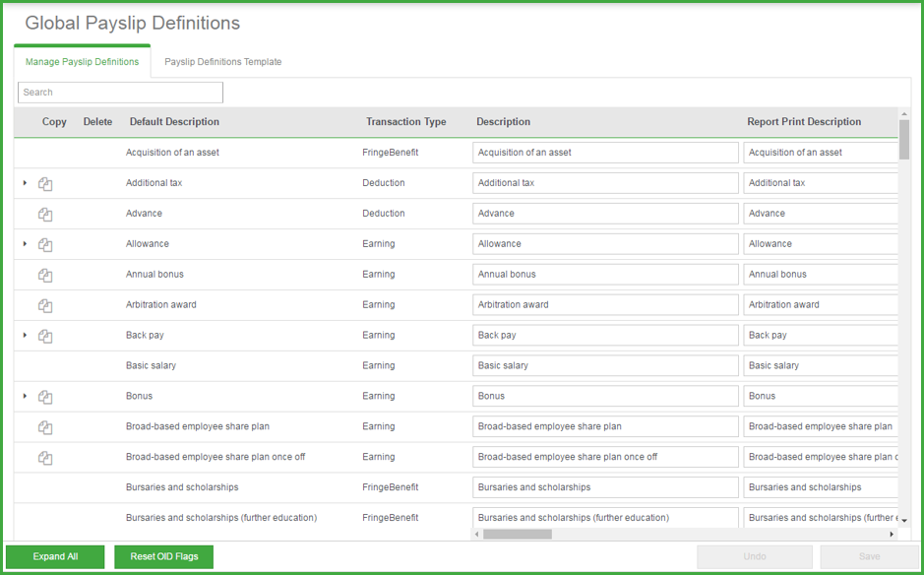This screenshot has height=575, width=924.
Task: Edit Report Print Description for Basic salary
Action: pos(821,365)
